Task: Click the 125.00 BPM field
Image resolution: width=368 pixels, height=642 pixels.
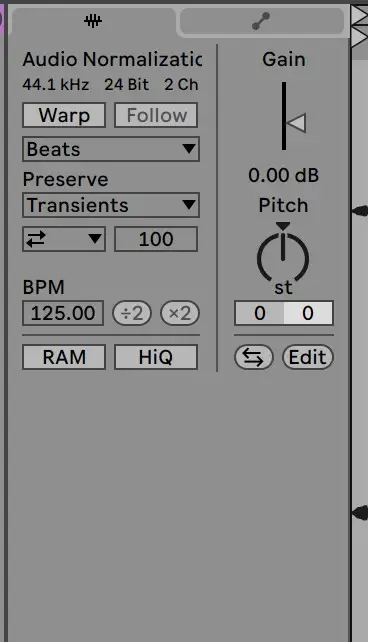Action: pos(63,313)
